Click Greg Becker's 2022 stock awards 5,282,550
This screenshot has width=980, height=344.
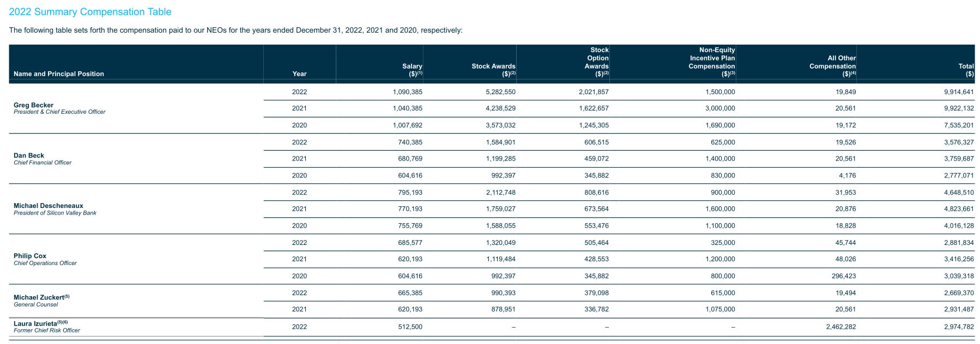500,92
